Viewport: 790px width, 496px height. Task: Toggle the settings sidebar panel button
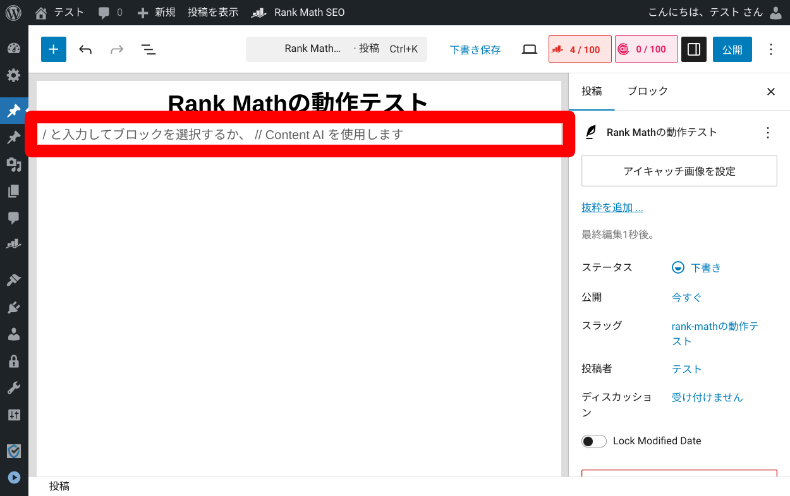click(693, 49)
